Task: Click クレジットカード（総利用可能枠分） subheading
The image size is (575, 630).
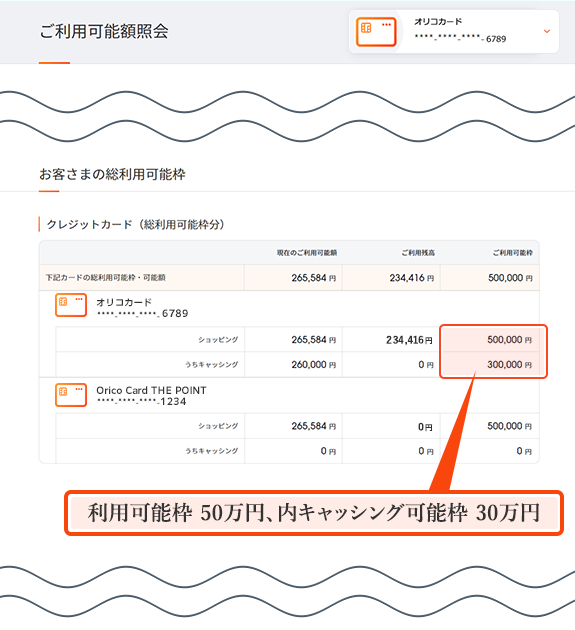Action: [135, 224]
